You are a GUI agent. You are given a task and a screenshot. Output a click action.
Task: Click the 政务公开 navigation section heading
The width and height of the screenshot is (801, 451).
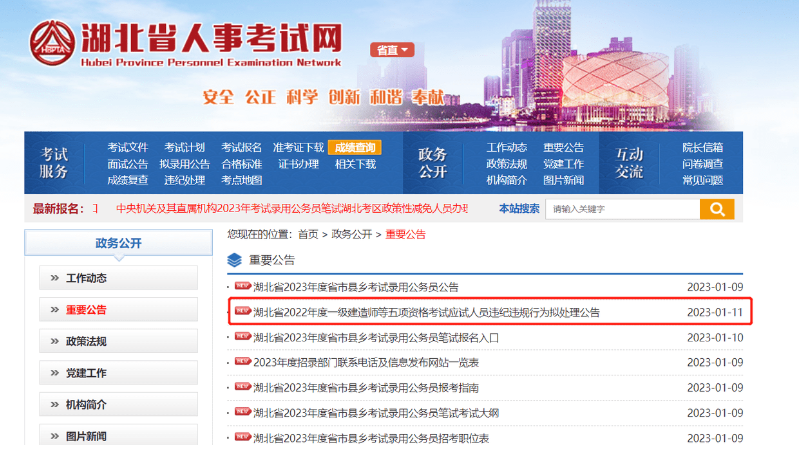click(x=433, y=163)
